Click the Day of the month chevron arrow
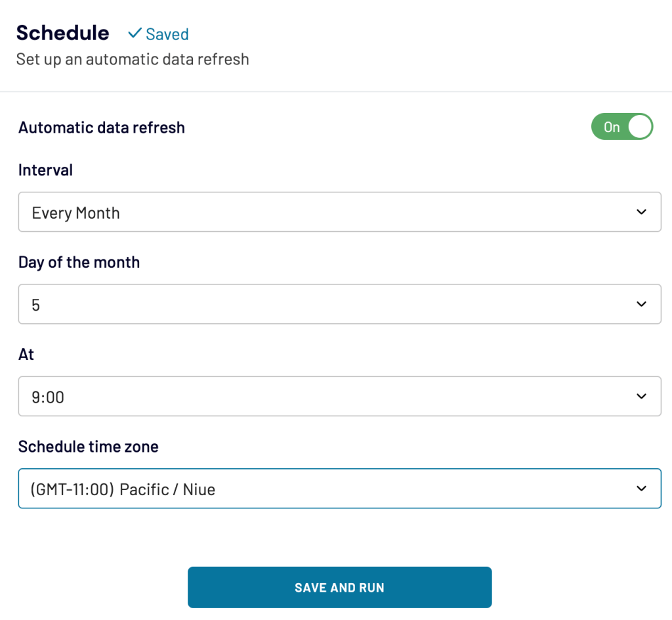The image size is (672, 620). coord(641,304)
